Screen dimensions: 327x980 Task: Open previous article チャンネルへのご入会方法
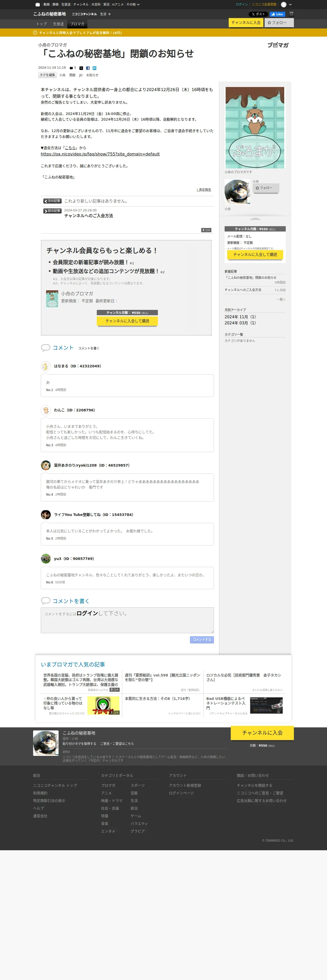[88, 216]
